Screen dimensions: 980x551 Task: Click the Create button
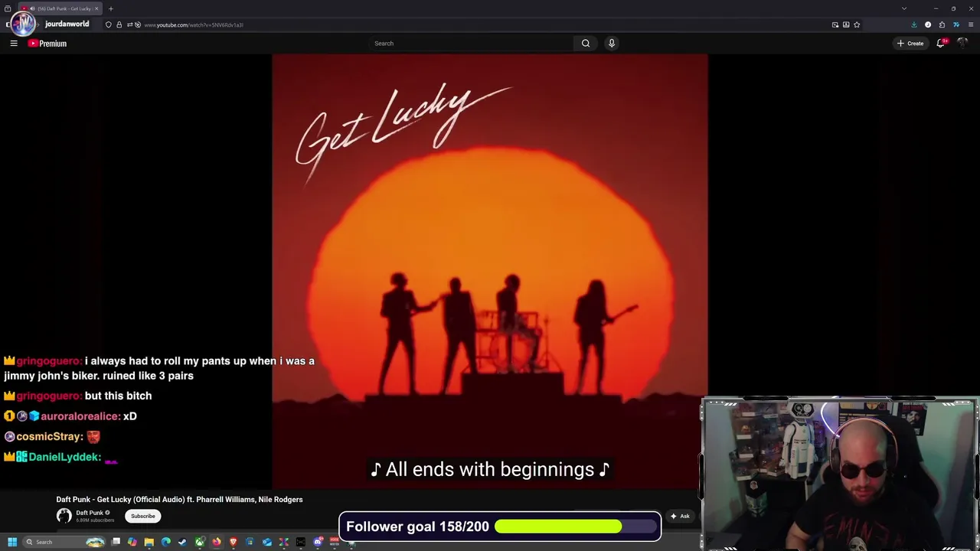pos(911,44)
